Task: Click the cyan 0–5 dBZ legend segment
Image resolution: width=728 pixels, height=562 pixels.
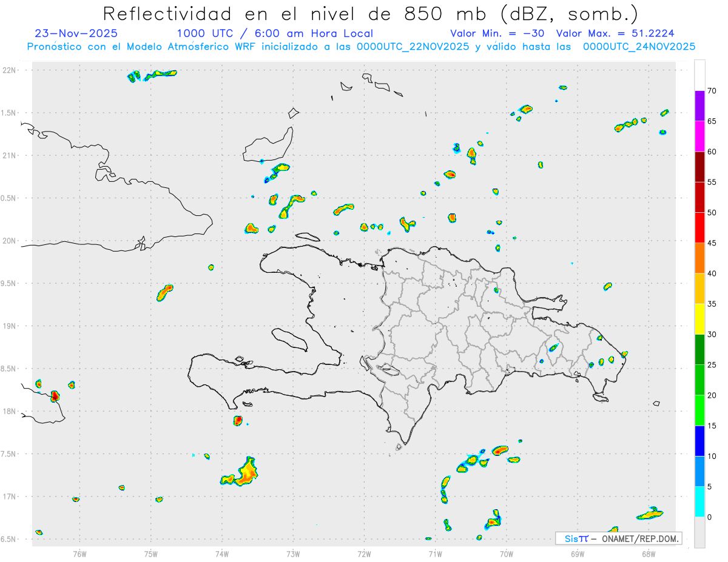Action: coord(699,502)
